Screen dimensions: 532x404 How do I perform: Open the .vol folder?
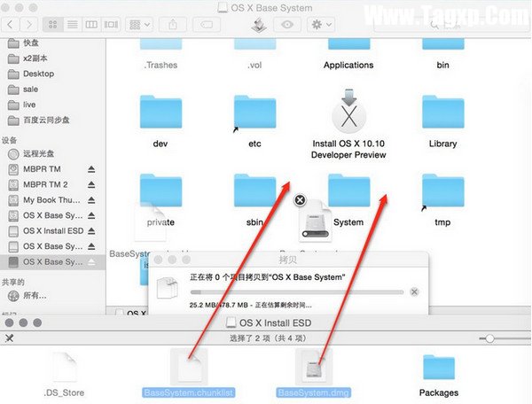pos(254,54)
